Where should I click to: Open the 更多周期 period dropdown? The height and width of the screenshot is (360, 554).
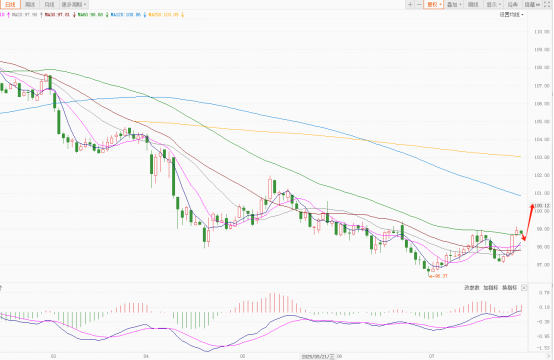(x=73, y=5)
